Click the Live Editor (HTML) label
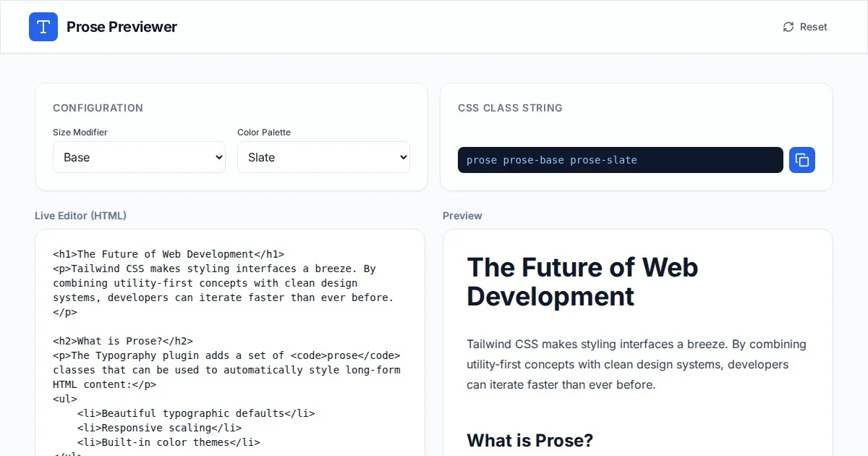Screen dimensions: 868x456 pos(80,216)
